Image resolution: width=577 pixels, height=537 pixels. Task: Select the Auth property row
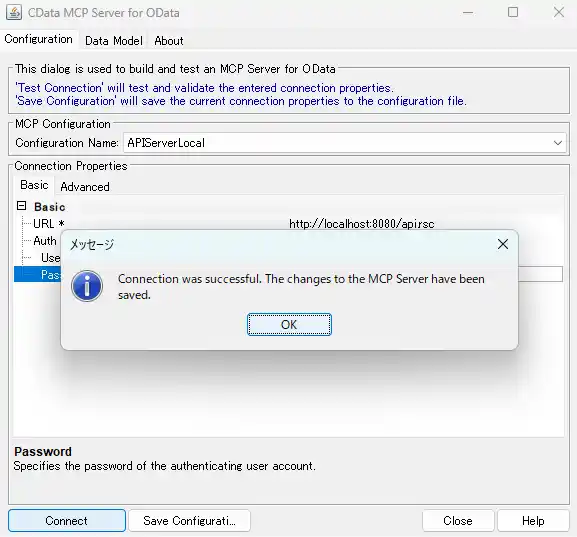[38, 241]
